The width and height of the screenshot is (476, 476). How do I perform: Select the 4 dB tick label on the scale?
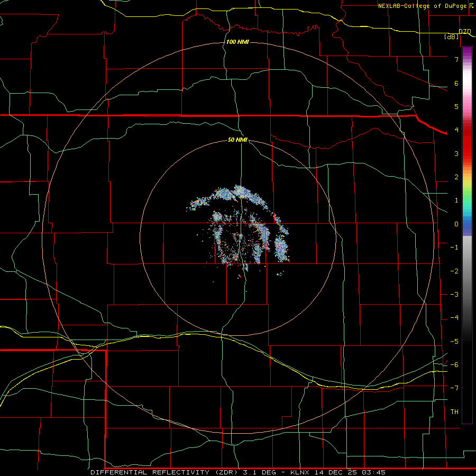[456, 130]
